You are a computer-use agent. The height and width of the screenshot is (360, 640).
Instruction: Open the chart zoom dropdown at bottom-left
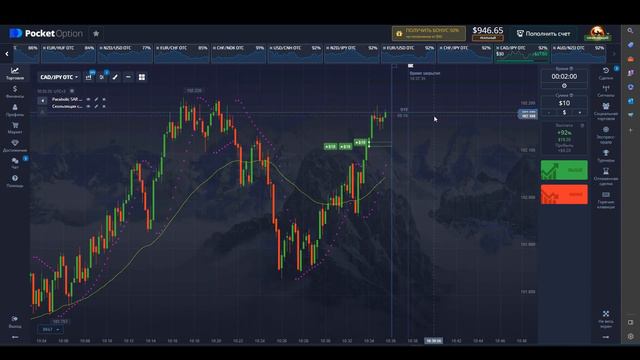(50, 329)
